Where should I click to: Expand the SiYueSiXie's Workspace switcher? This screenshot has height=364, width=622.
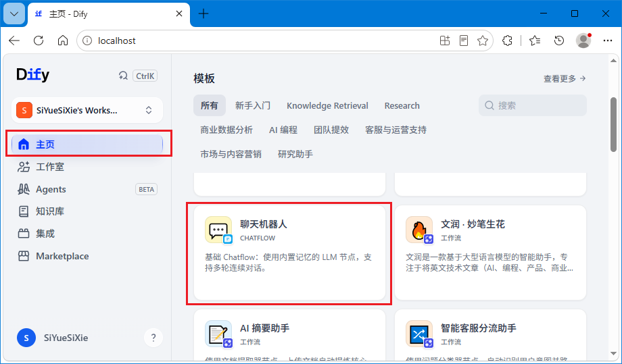coord(87,110)
